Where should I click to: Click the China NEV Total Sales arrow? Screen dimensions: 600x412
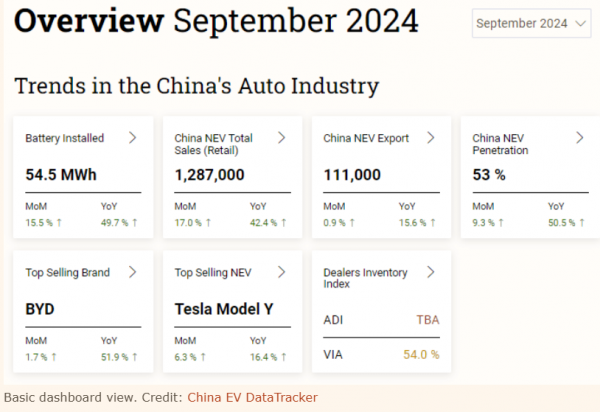click(x=282, y=138)
